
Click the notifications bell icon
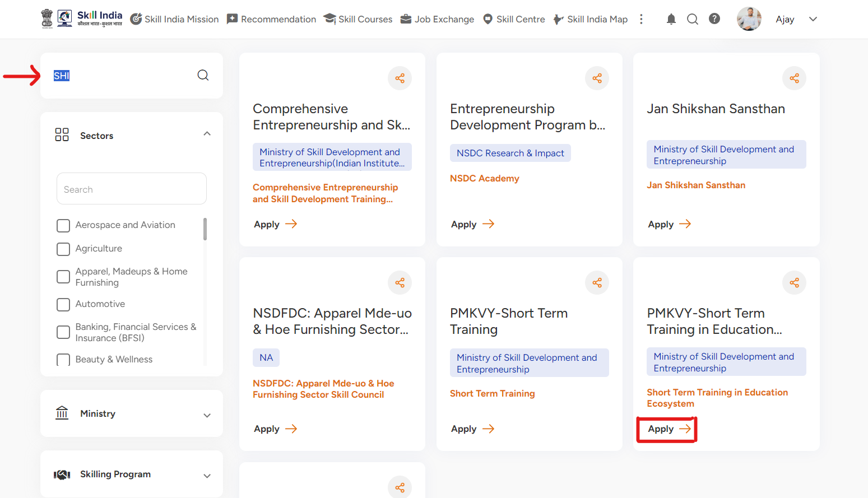click(671, 19)
